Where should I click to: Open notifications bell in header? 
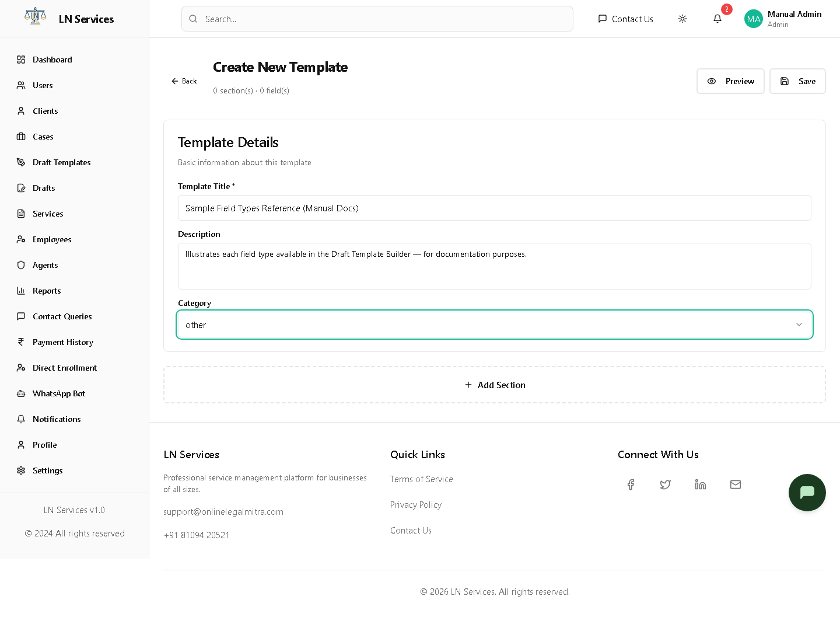(717, 19)
